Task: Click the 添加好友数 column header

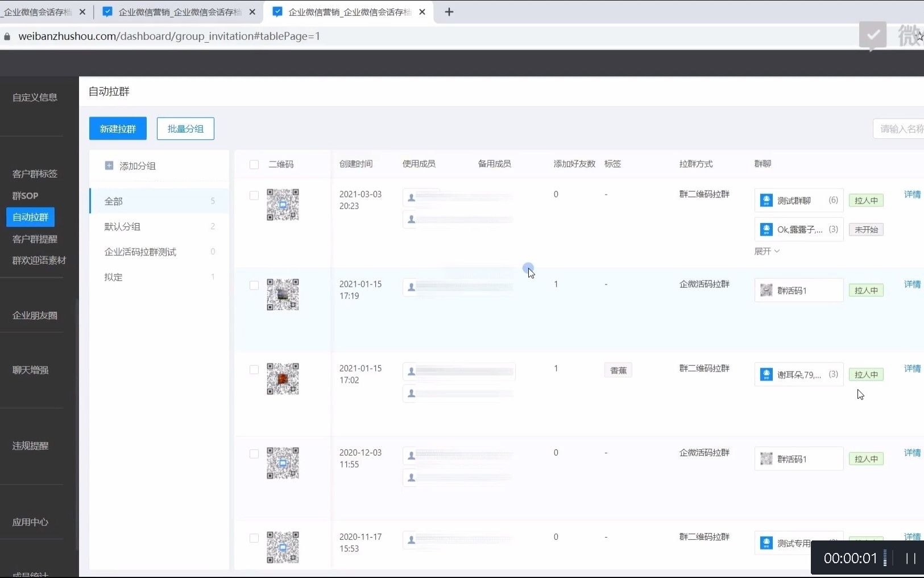Action: (x=574, y=164)
